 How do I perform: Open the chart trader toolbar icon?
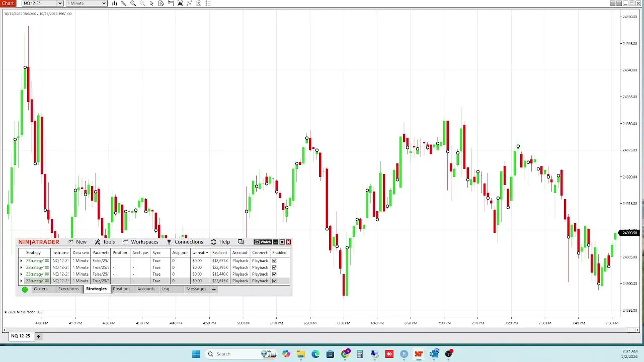[x=171, y=4]
